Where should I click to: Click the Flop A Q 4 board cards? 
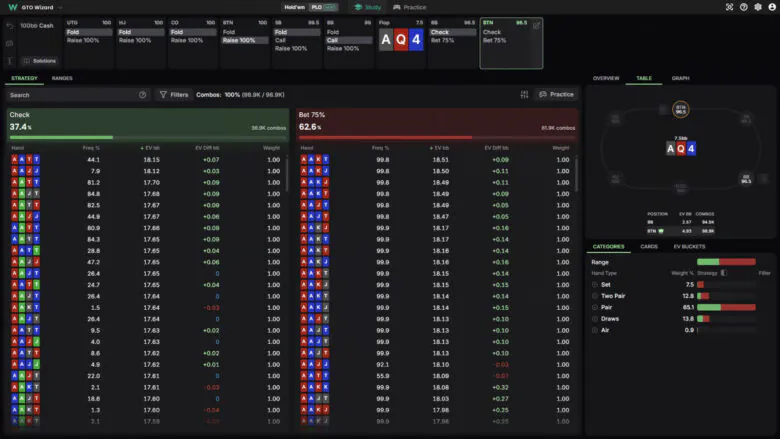[401, 40]
